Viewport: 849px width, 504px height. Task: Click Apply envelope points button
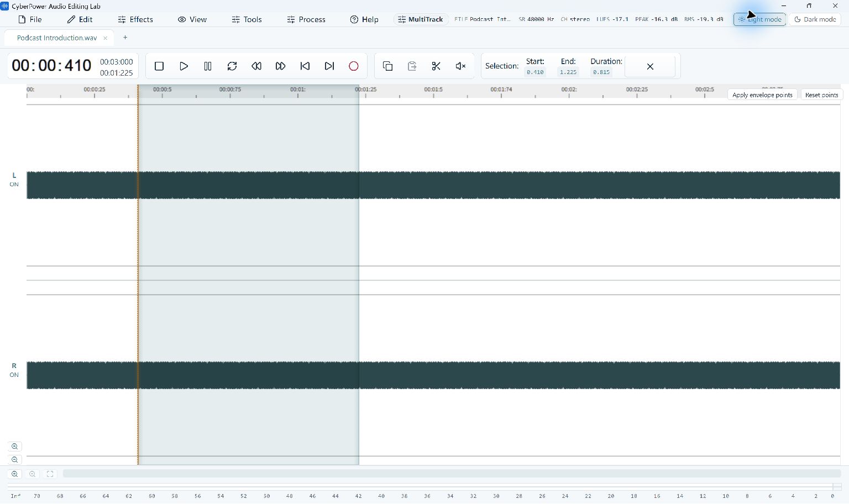pos(762,95)
